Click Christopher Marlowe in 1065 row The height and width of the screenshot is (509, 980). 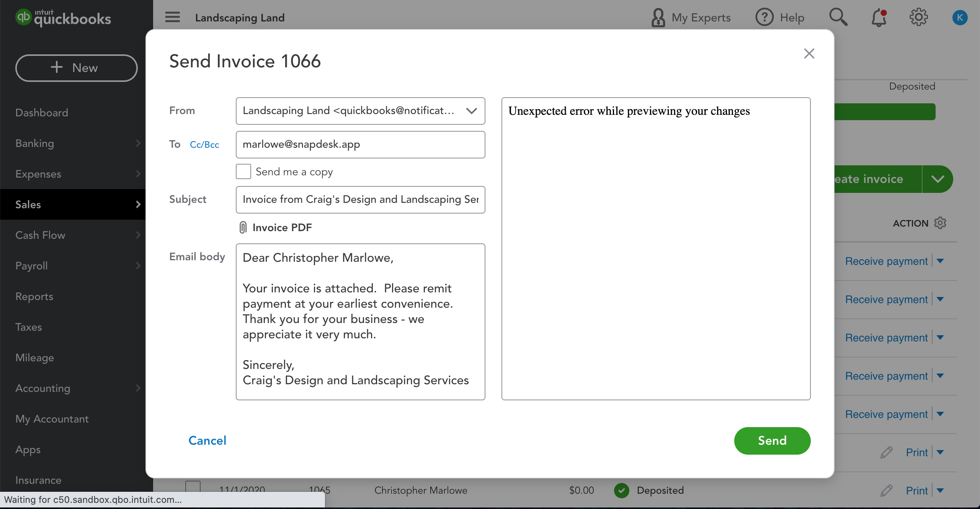421,490
